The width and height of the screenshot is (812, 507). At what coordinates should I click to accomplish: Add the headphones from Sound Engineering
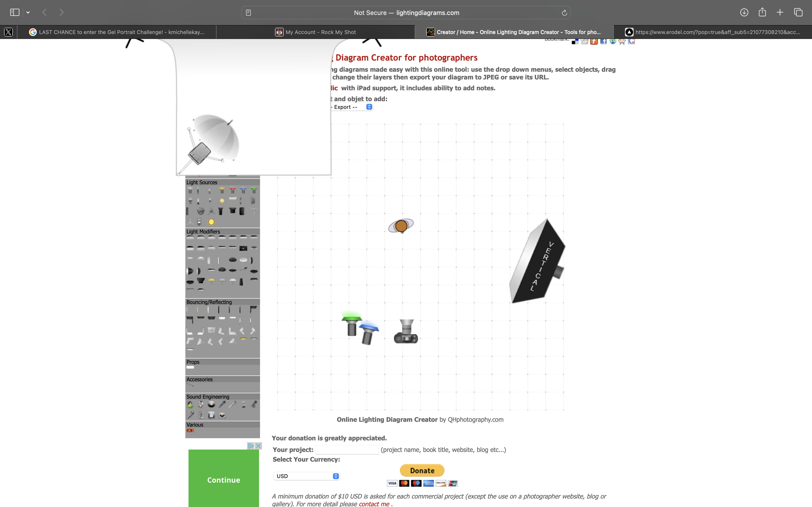pos(201,405)
